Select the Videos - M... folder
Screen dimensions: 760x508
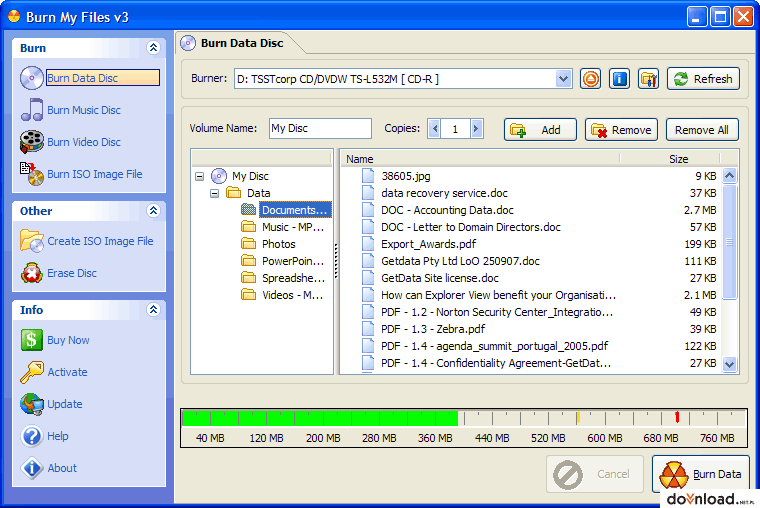pos(292,295)
